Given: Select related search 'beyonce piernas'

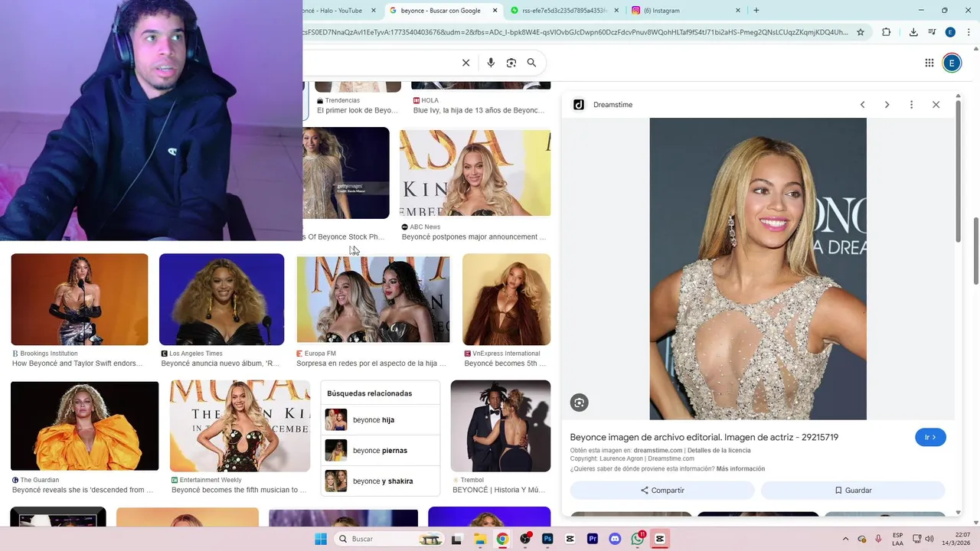Looking at the screenshot, I should coord(381,451).
